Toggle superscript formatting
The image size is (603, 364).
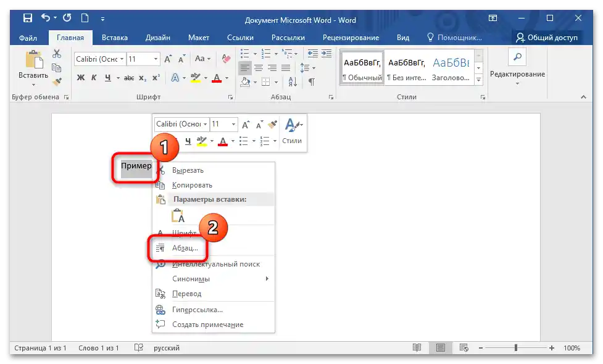click(x=156, y=78)
